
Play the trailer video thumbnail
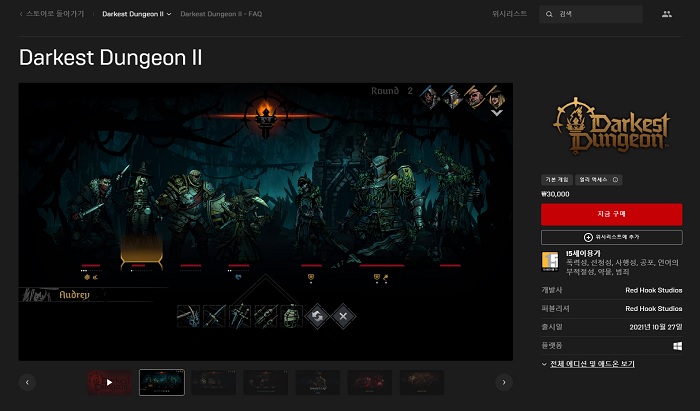(x=109, y=382)
